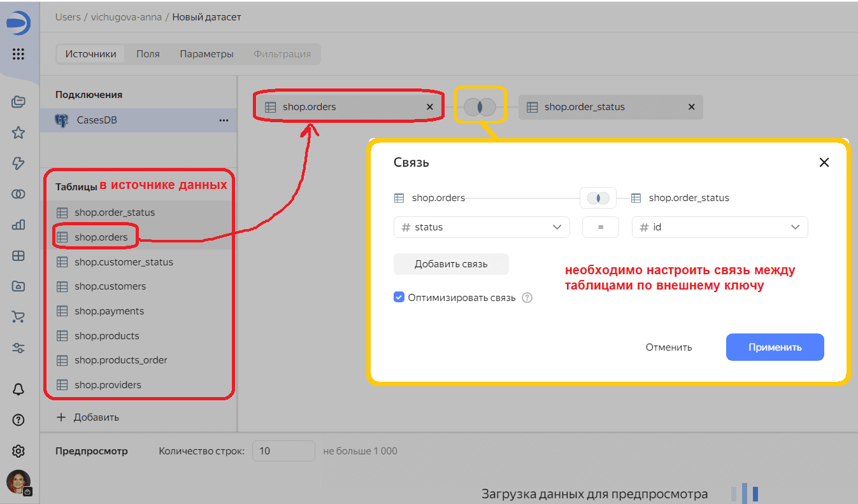
Task: Open the service settings sliders icon
Action: tap(18, 347)
